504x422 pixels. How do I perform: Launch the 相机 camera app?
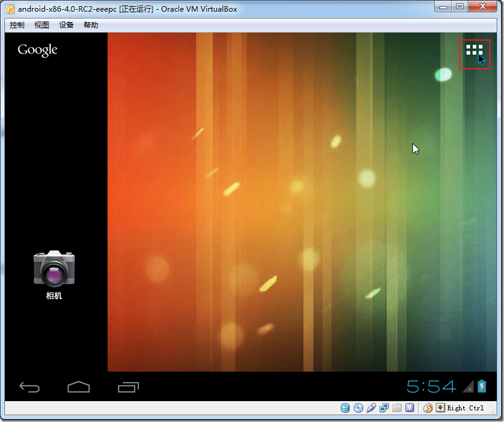tap(54, 275)
